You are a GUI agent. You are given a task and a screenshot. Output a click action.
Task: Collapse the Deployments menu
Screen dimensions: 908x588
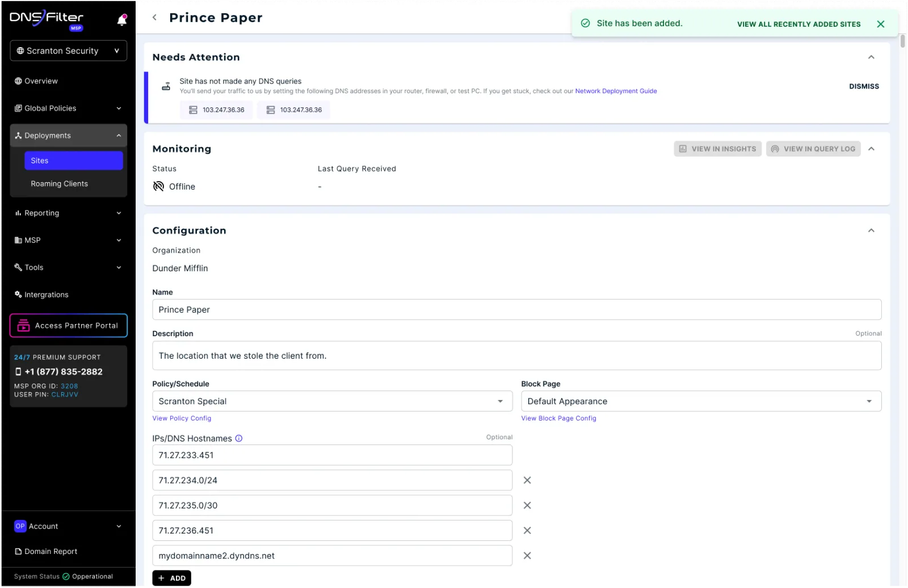click(x=68, y=136)
